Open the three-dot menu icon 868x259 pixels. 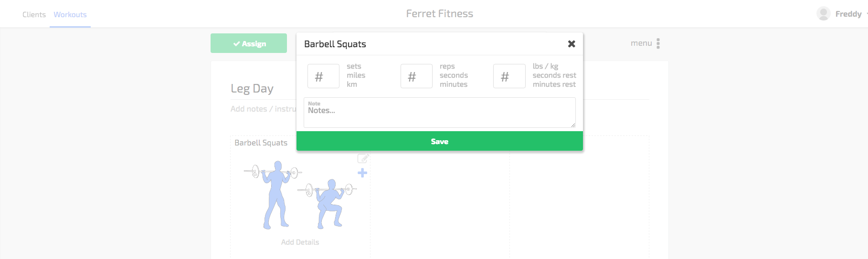[658, 43]
